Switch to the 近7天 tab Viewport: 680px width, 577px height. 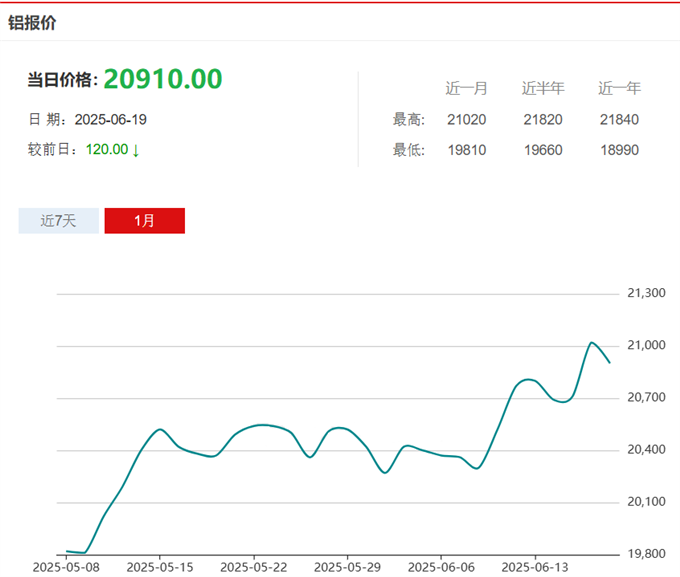(x=58, y=221)
